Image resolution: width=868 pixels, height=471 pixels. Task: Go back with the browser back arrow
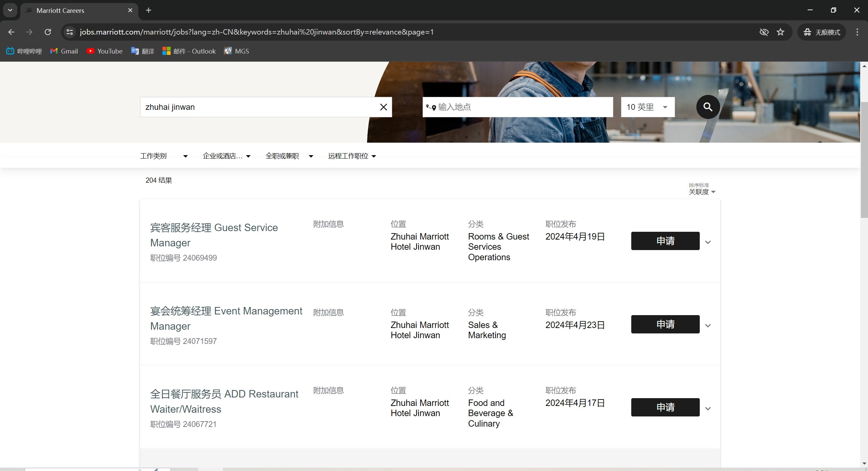click(11, 32)
